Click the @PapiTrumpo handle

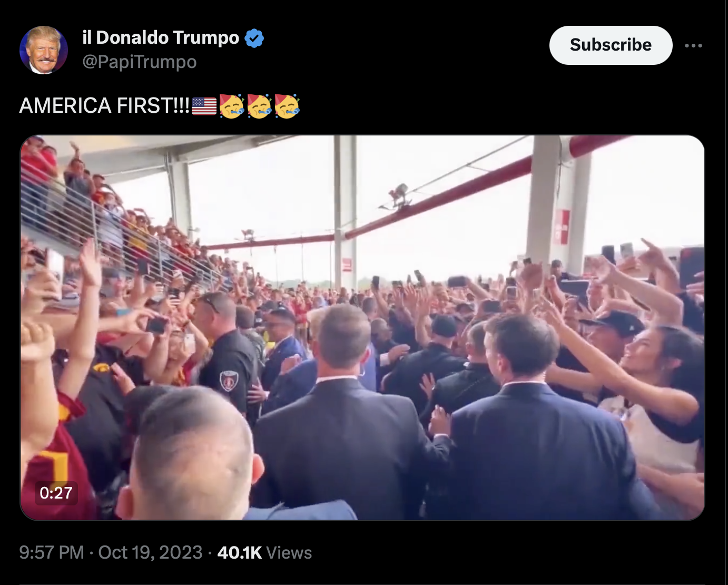click(x=140, y=62)
